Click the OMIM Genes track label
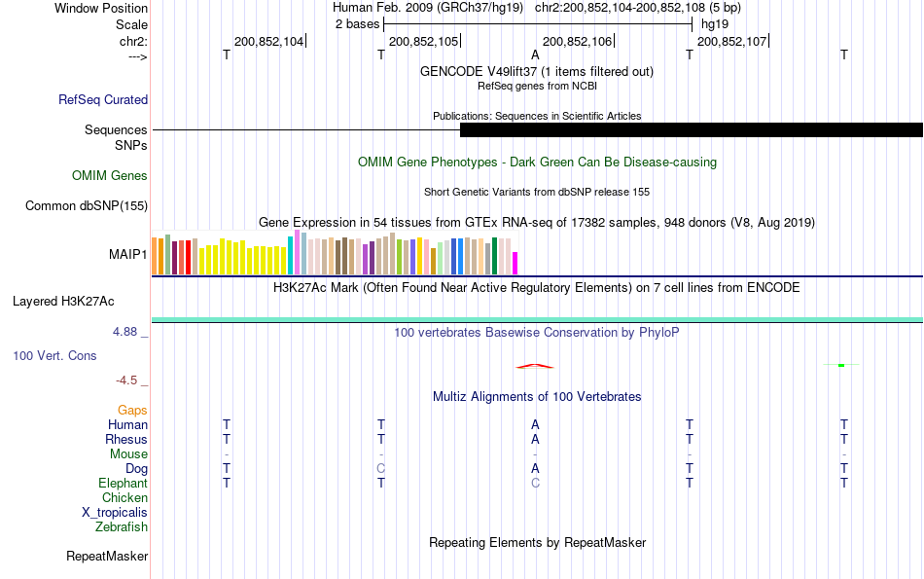Image resolution: width=924 pixels, height=579 pixels. [110, 176]
